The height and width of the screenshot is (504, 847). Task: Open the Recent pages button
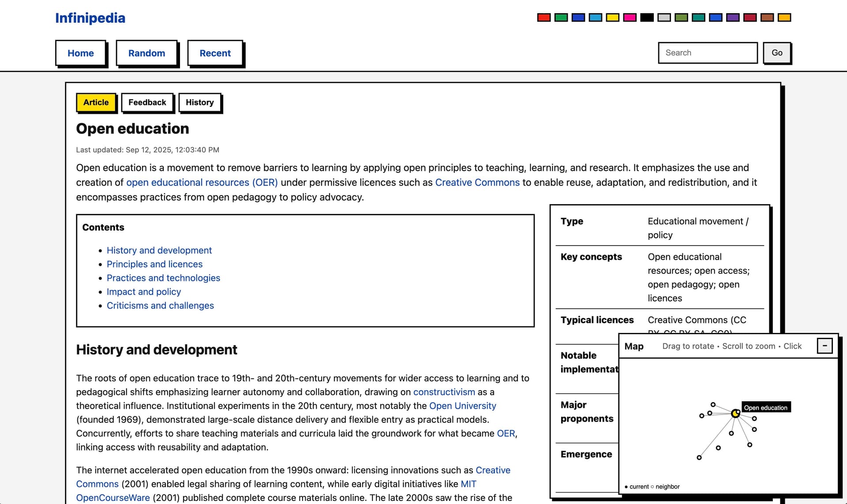[x=215, y=53]
